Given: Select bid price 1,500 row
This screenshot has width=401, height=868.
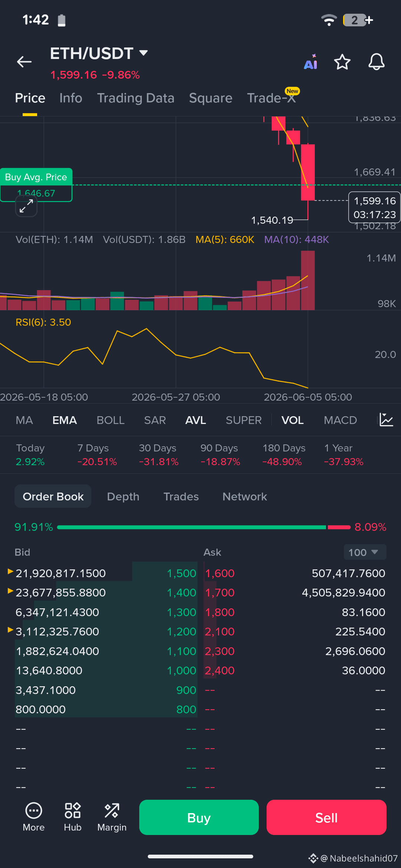Looking at the screenshot, I should click(x=106, y=573).
